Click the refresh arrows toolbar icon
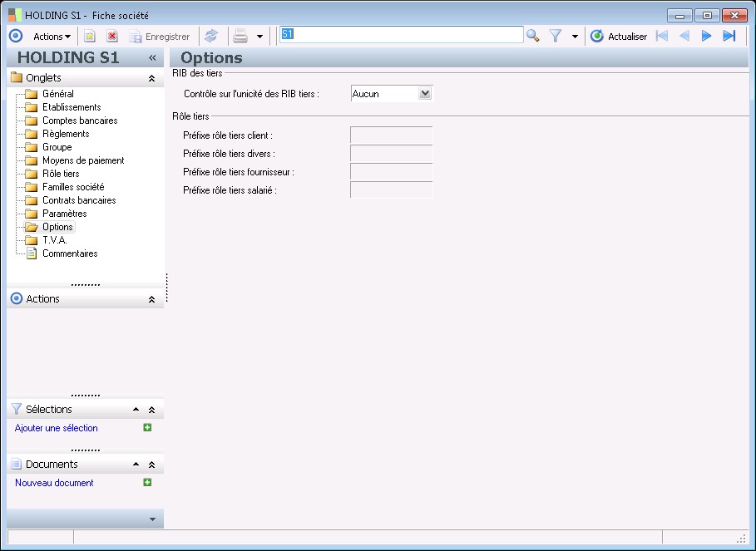Screen dimensions: 756x551 coord(211,36)
